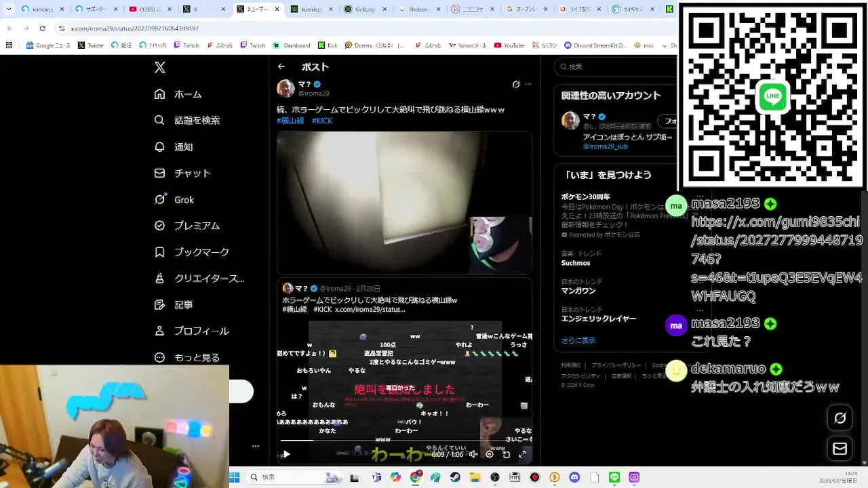Click the address bar URL
The image size is (868, 488).
click(134, 28)
